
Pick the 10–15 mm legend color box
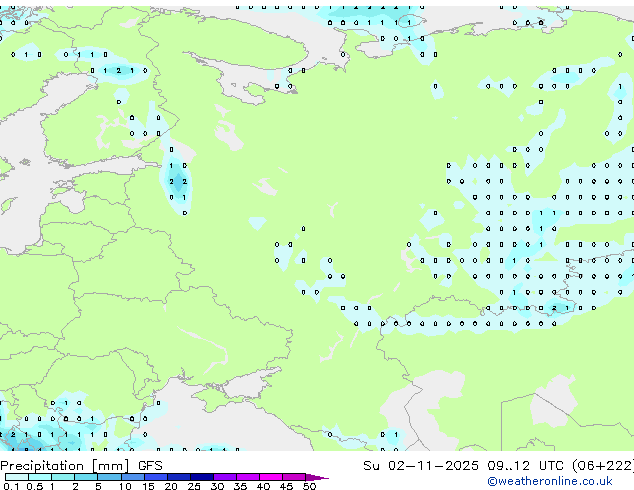coord(133,477)
